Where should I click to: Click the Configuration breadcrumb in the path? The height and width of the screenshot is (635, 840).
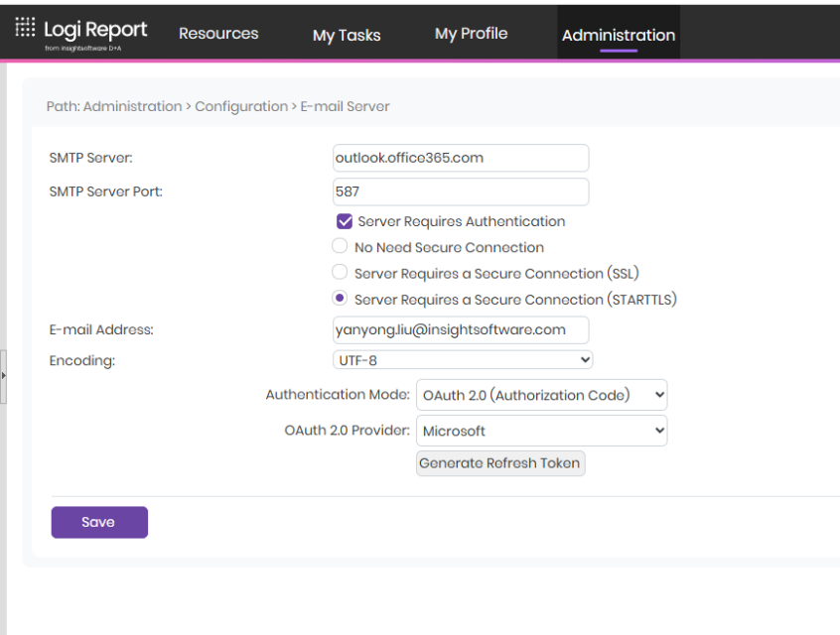click(x=241, y=107)
